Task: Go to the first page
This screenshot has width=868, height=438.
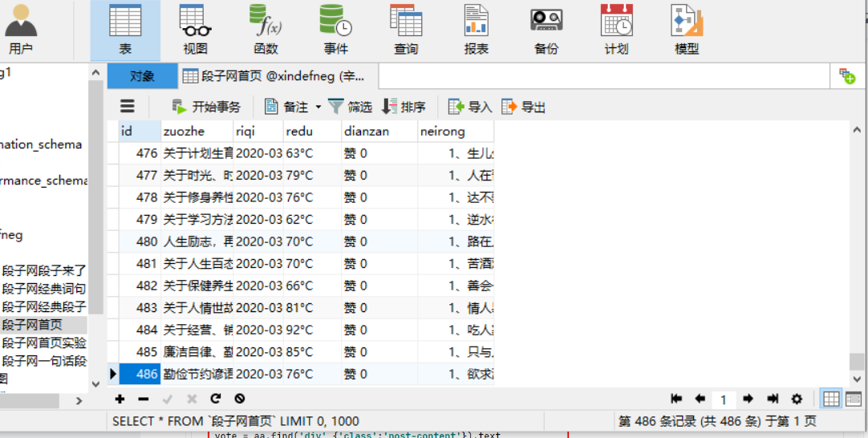Action: [x=675, y=399]
